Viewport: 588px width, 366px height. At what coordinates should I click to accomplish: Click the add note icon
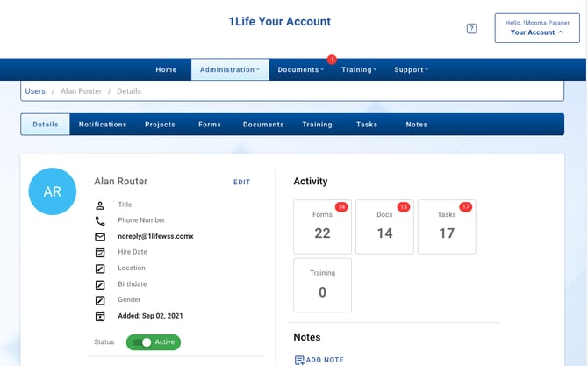(x=299, y=360)
